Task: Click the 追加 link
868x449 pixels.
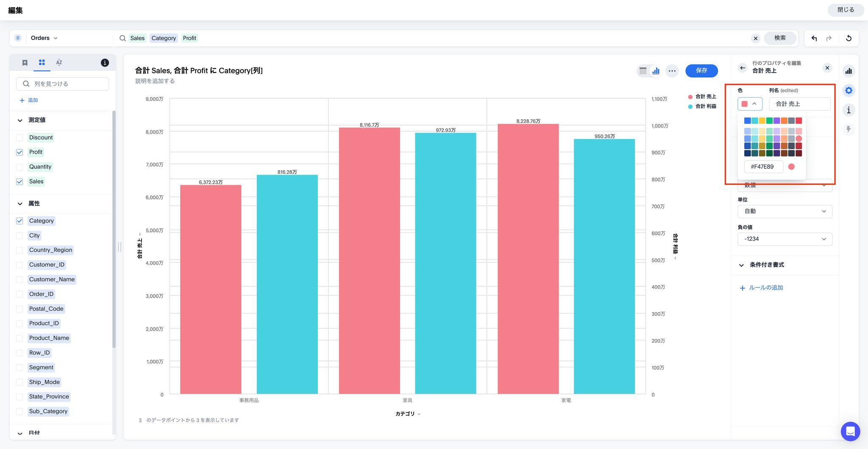Action: 29,100
